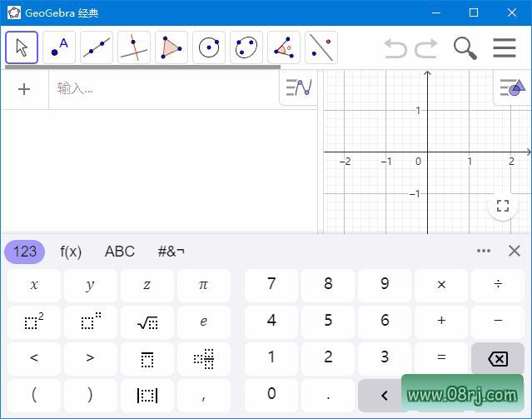The width and height of the screenshot is (532, 419).
Task: Select the Ellipse conic tool
Action: [x=246, y=47]
